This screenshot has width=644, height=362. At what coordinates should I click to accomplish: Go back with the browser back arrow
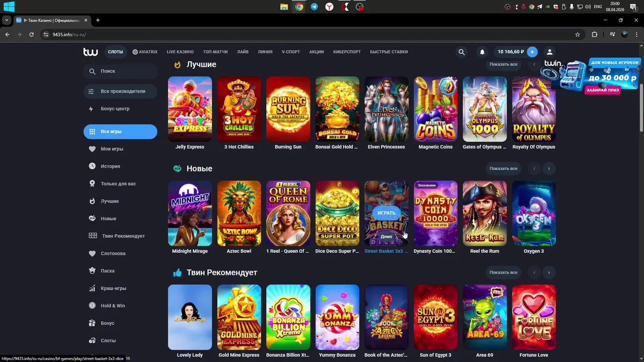[7, 35]
